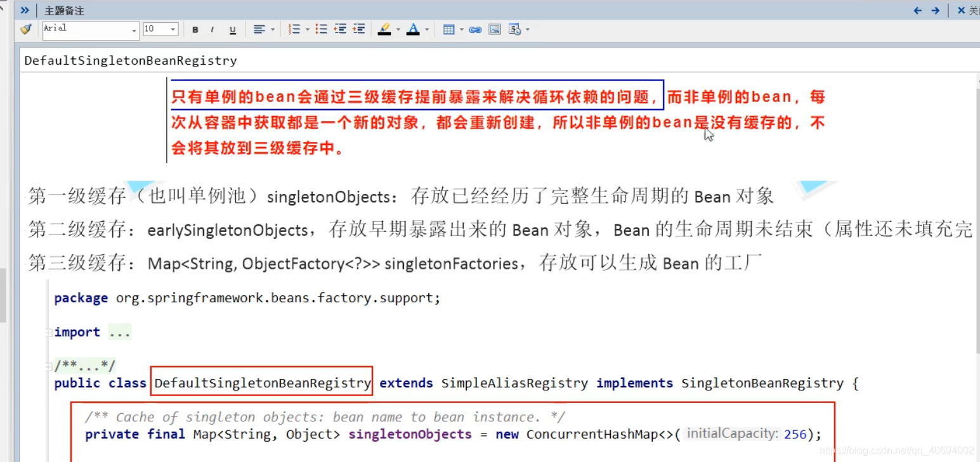Click SingletonBeanRegistry after implements
Viewport: 980px width, 462px height.
[x=762, y=383]
